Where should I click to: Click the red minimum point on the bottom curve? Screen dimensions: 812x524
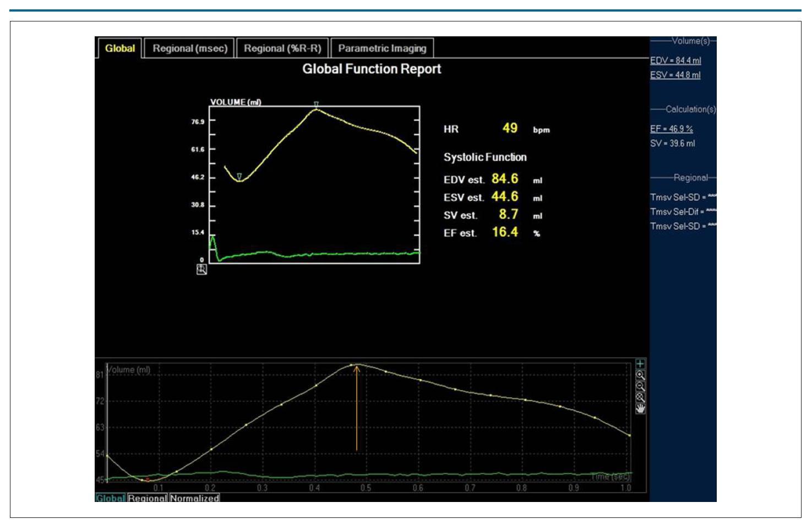pos(147,480)
